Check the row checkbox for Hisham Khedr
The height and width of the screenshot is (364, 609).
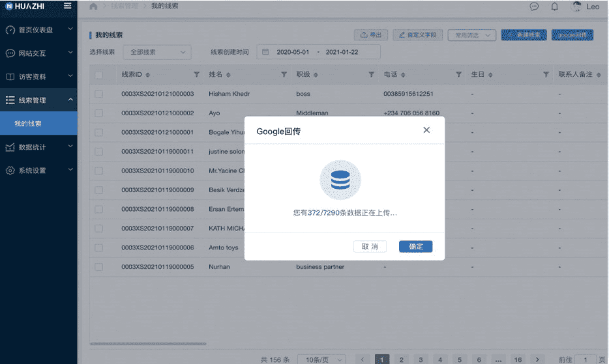tap(99, 94)
